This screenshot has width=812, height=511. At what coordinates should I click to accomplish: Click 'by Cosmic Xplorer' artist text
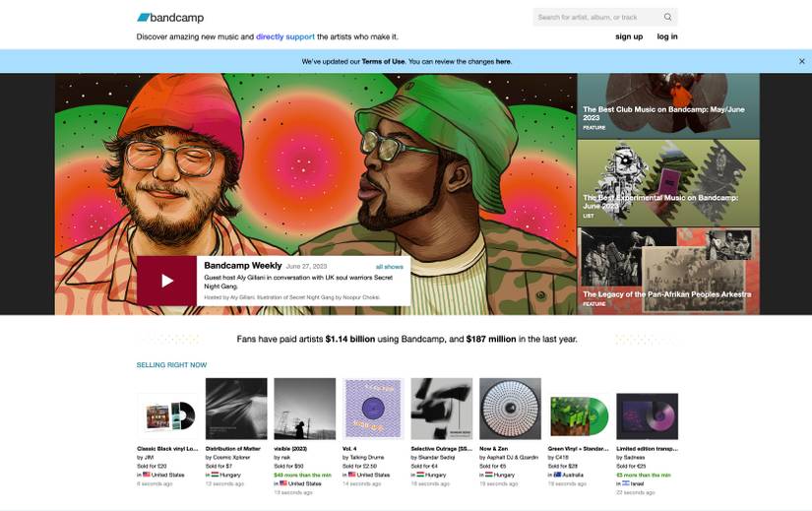[x=228, y=458]
